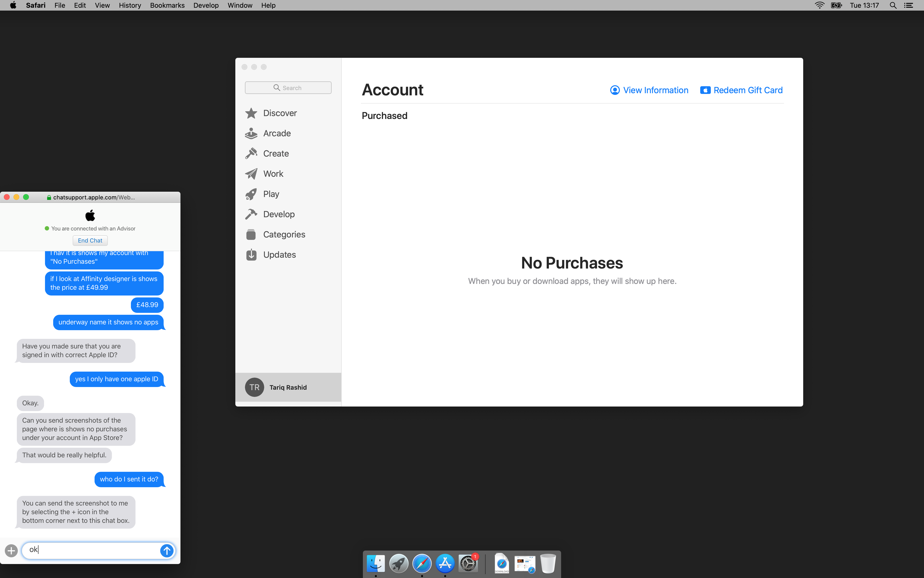Minimize the chat support Safari window
This screenshot has width=924, height=578.
coord(16,197)
